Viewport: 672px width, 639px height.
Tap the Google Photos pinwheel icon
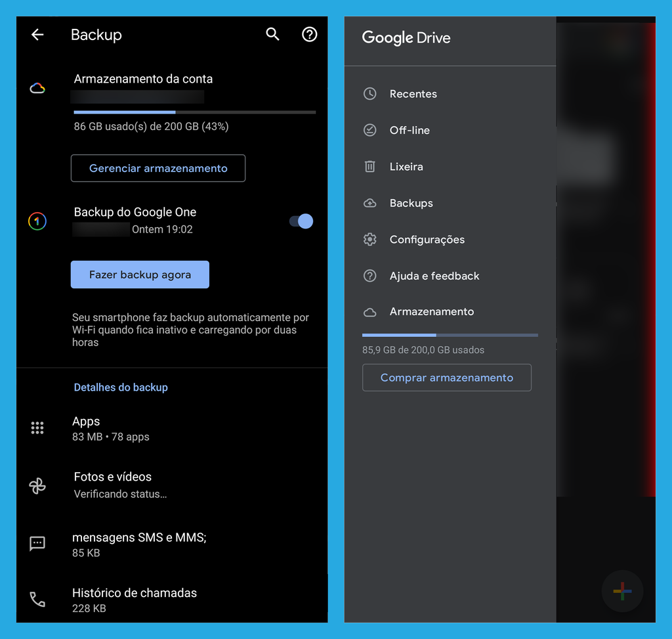point(37,486)
